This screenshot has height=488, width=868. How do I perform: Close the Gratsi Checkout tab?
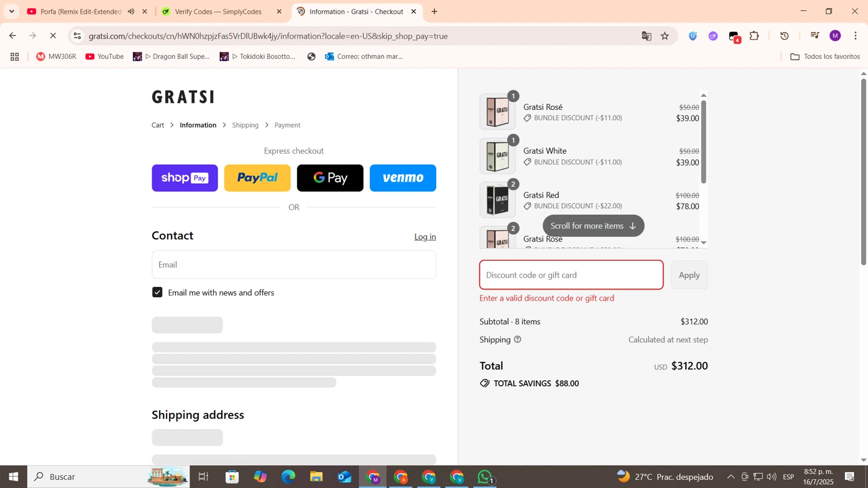(414, 12)
